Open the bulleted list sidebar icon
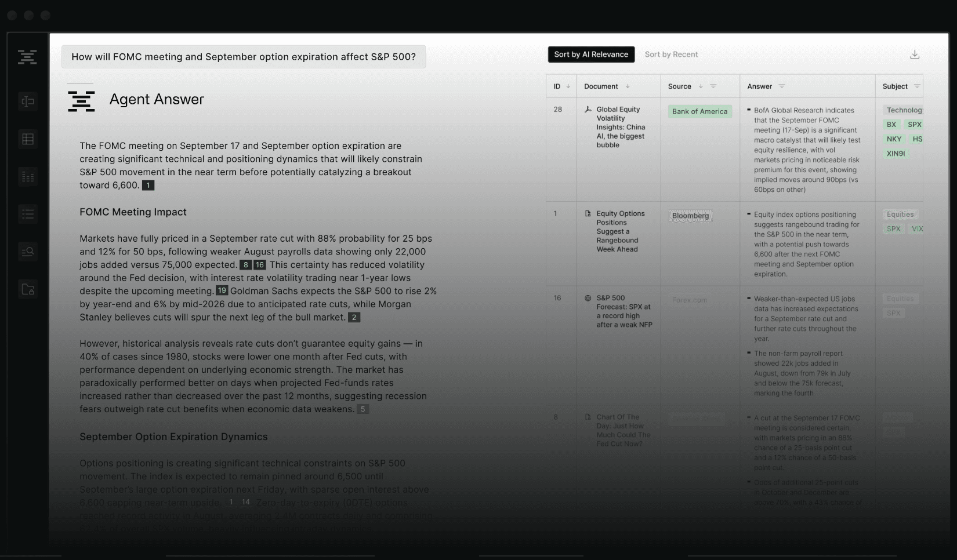This screenshot has width=957, height=560. pyautogui.click(x=28, y=214)
